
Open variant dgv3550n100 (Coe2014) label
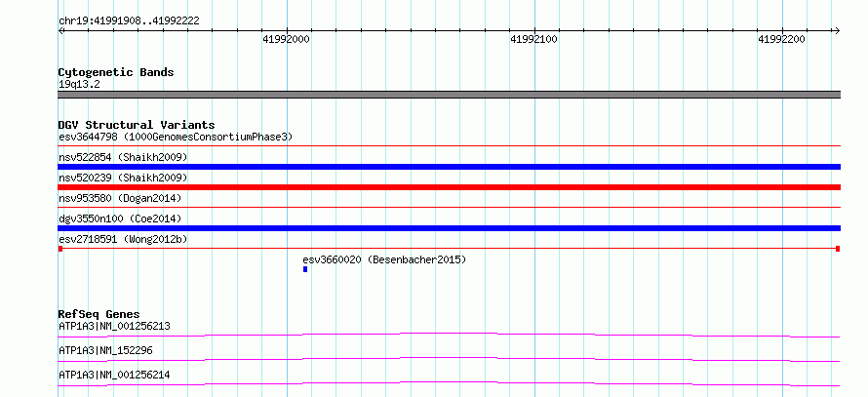point(120,218)
